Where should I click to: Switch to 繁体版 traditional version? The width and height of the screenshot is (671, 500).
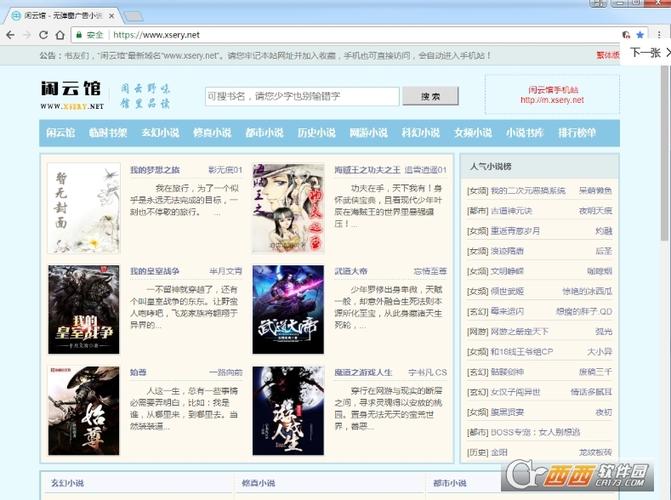[608, 55]
